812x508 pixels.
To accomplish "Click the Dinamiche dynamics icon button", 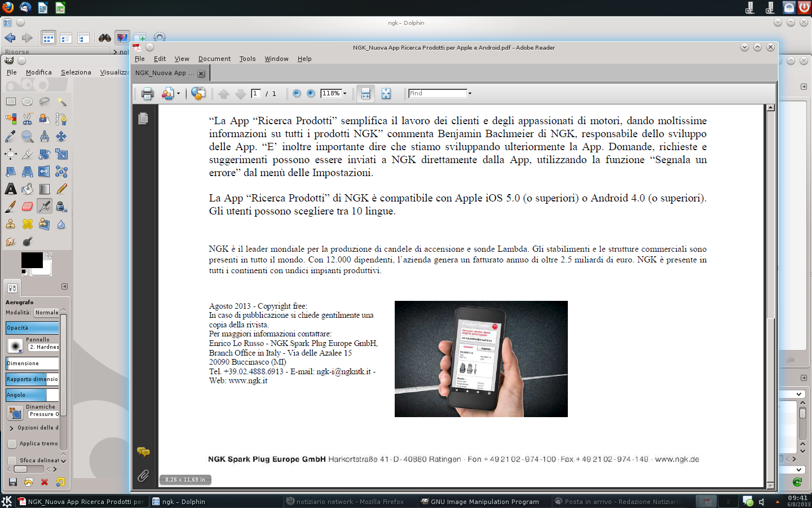I will tap(15, 413).
